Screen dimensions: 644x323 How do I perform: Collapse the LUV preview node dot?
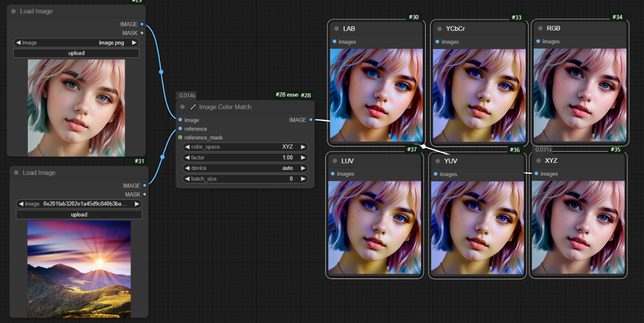tap(334, 161)
